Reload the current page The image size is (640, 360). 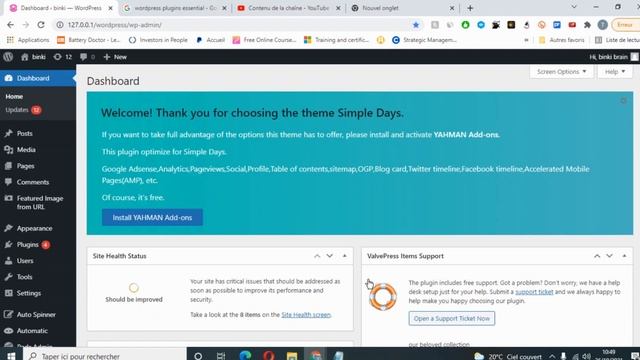(41, 25)
